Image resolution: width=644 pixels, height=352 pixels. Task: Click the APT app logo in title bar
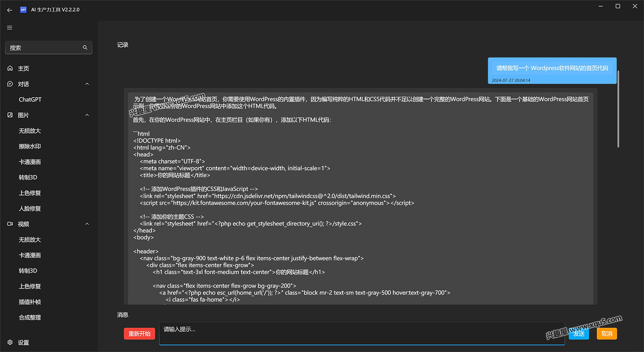23,9
